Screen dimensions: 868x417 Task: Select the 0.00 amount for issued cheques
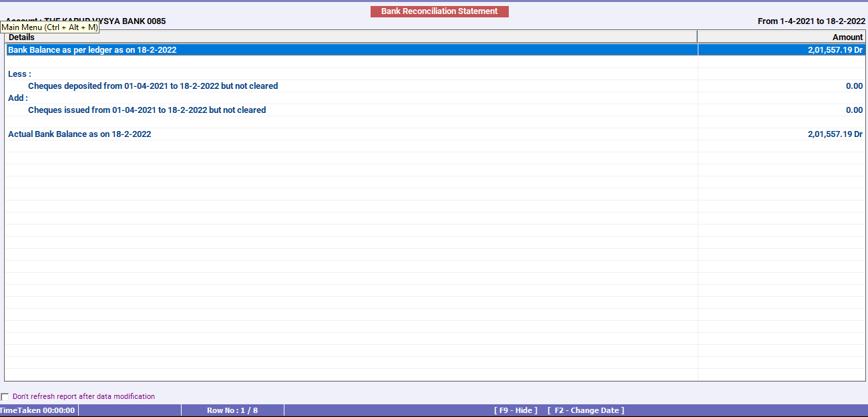point(855,110)
